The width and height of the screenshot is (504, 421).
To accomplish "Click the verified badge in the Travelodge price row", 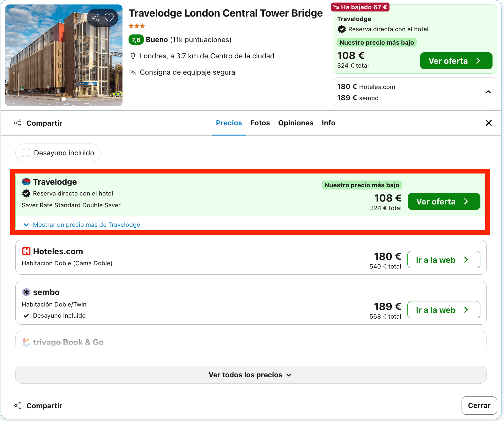I will [x=26, y=193].
